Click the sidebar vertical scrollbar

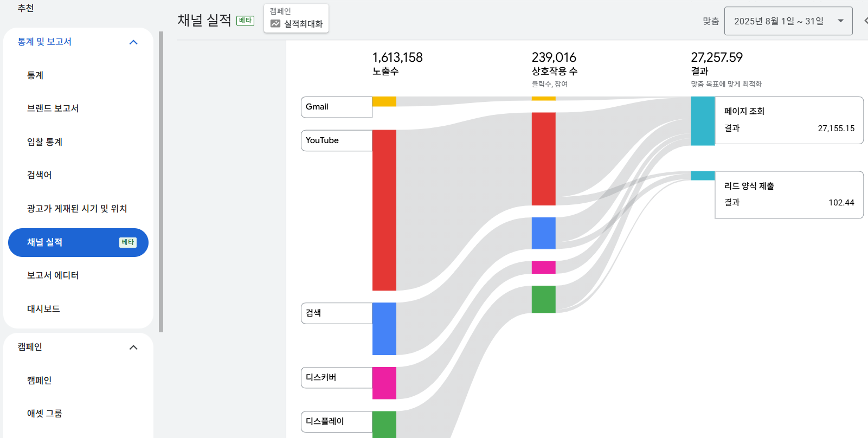click(x=161, y=182)
